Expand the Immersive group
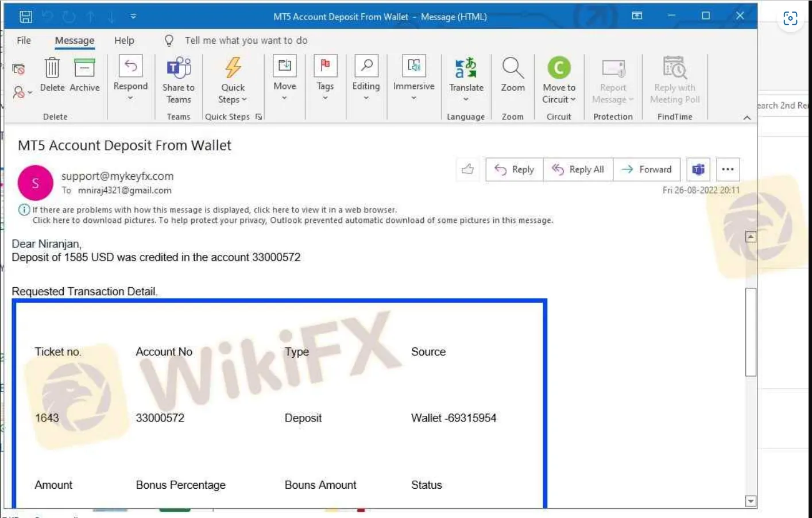The image size is (812, 518). tap(413, 79)
